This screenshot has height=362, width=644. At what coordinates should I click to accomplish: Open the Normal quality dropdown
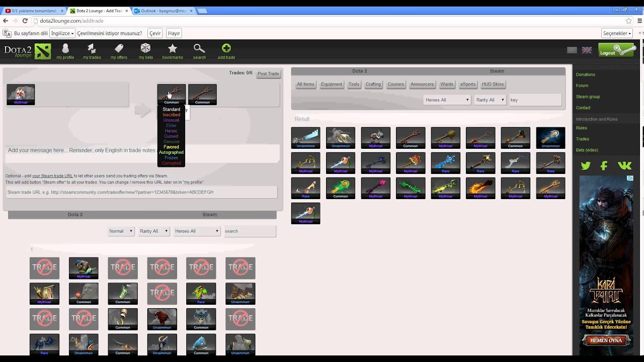121,231
